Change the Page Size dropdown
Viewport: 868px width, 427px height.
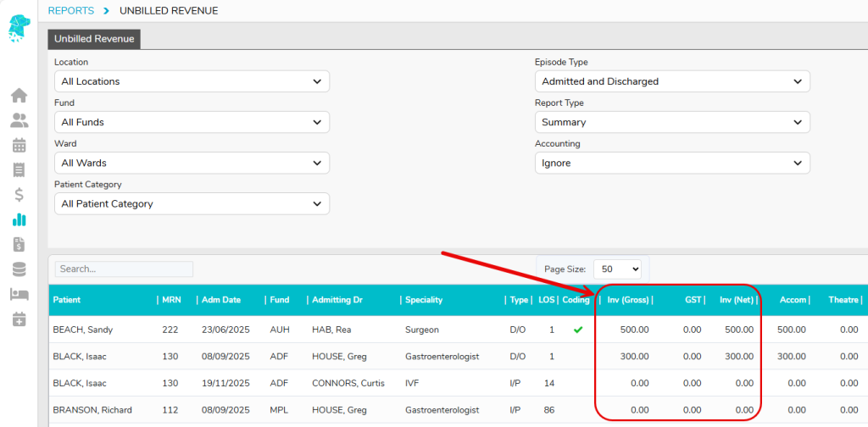pyautogui.click(x=617, y=269)
